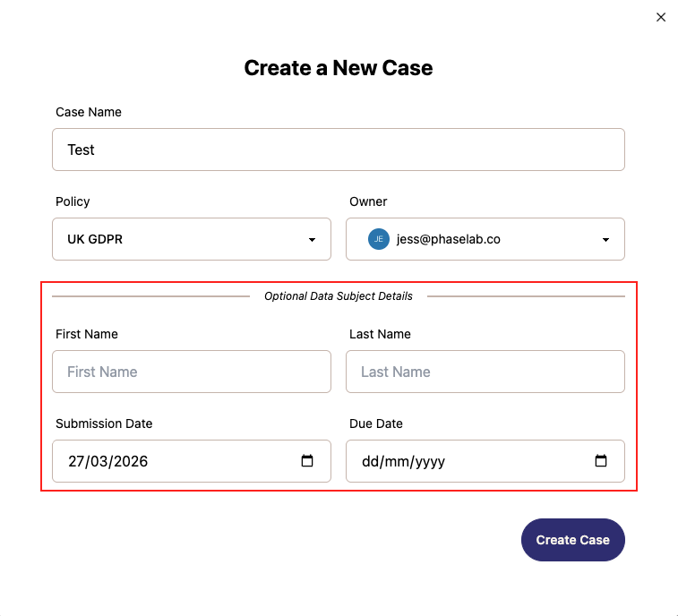Click the Case Name label

click(89, 112)
